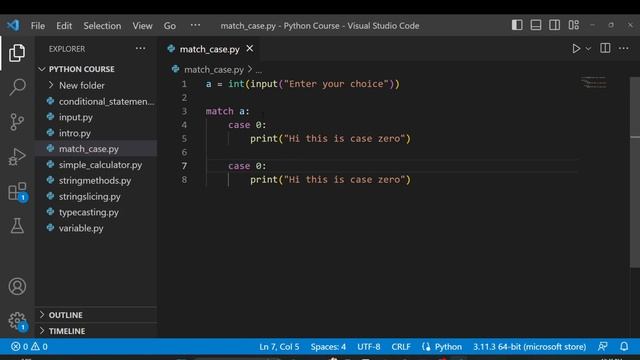Image resolution: width=640 pixels, height=360 pixels.
Task: Open the Edit menu
Action: [x=64, y=26]
